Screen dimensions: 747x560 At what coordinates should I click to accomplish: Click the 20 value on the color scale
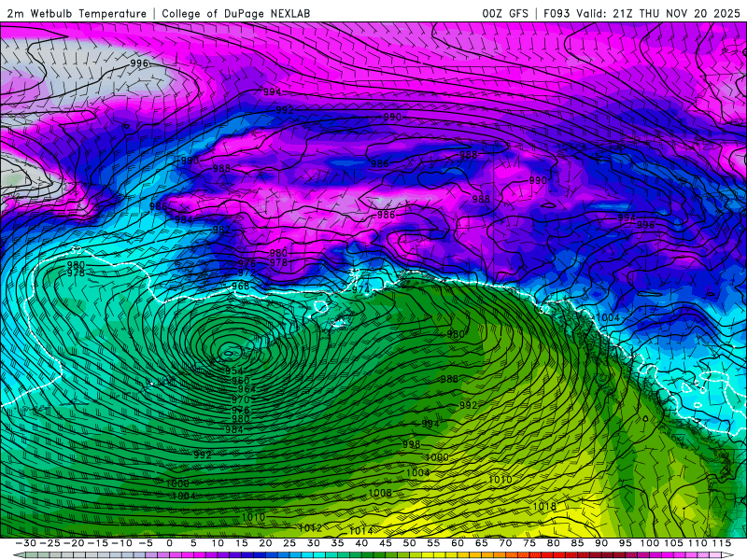point(265,543)
